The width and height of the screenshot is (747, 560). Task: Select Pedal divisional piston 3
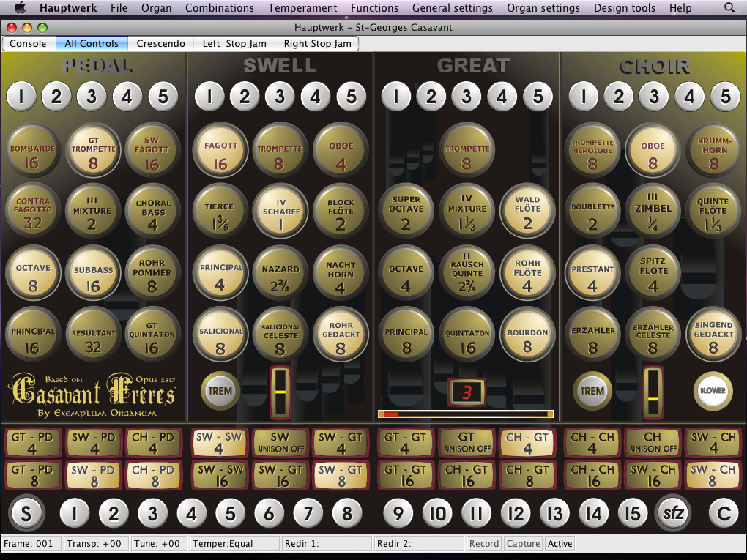pyautogui.click(x=92, y=97)
